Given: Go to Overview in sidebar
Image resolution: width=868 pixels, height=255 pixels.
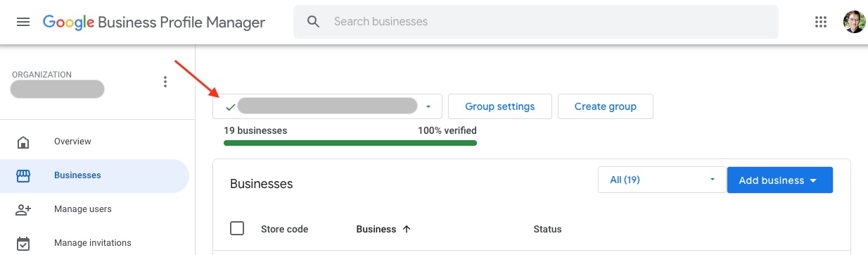Looking at the screenshot, I should [x=72, y=142].
